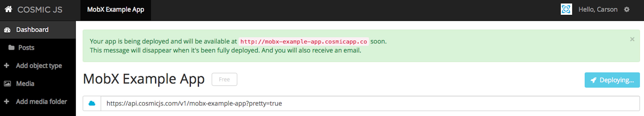Click the home icon beside Cosmic JS
This screenshot has width=644, height=116.
(8, 9)
